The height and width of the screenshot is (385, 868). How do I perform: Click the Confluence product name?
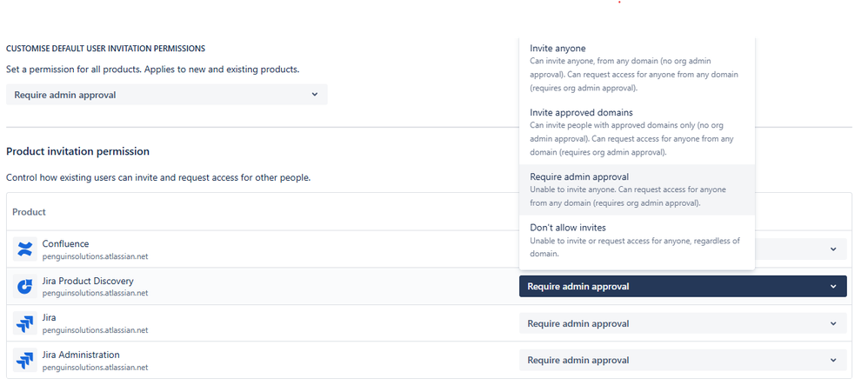[65, 244]
